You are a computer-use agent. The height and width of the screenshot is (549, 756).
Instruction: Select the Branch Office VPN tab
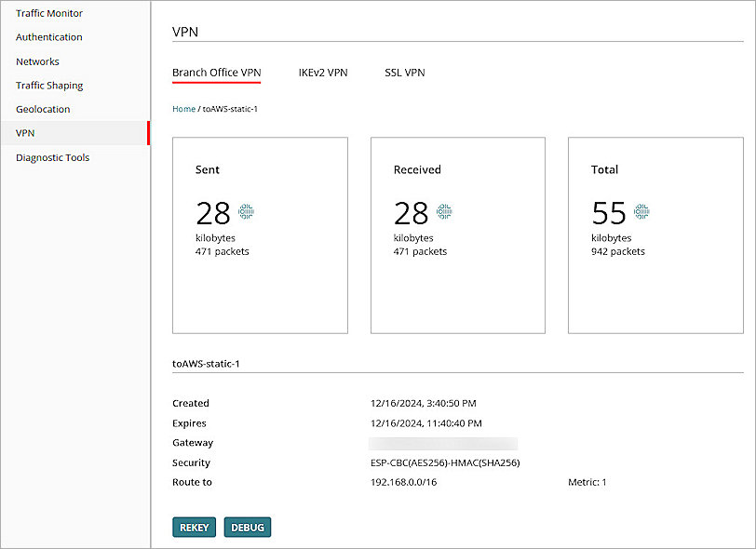[x=216, y=73]
